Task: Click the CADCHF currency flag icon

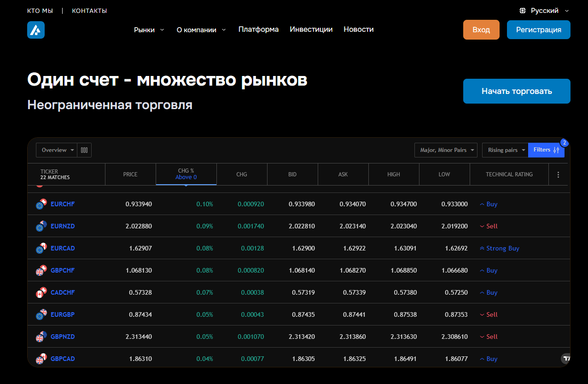Action: coord(41,292)
